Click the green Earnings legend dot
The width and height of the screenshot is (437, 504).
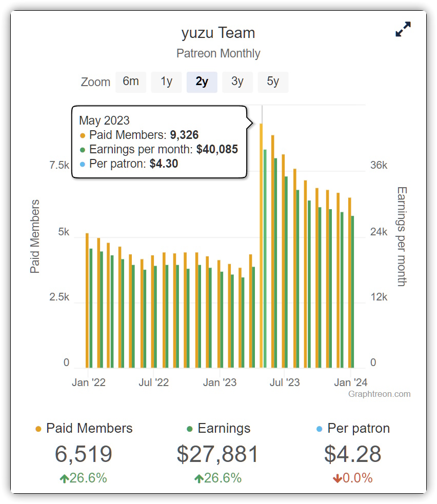(189, 429)
